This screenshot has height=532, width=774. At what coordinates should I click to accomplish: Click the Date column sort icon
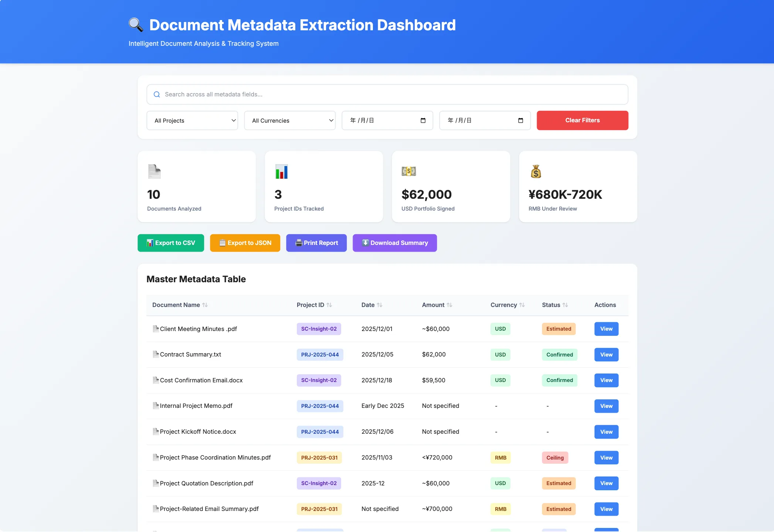[380, 305]
